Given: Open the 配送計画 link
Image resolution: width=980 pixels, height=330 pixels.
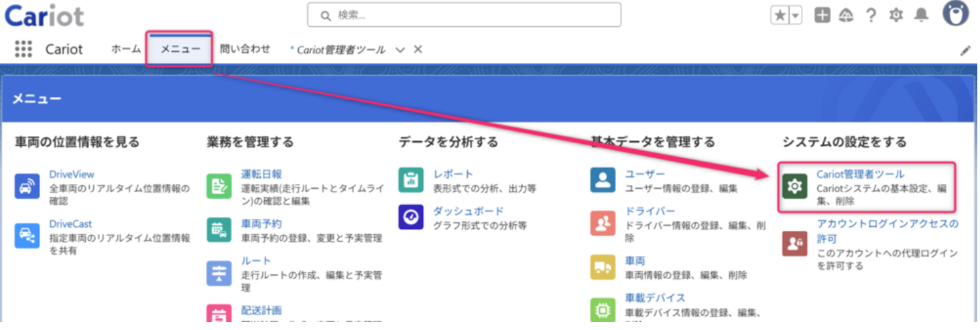Looking at the screenshot, I should pyautogui.click(x=261, y=310).
